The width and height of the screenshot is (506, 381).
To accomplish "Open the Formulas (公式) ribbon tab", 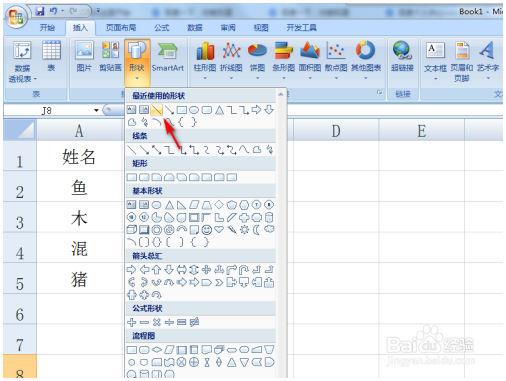I will point(162,28).
